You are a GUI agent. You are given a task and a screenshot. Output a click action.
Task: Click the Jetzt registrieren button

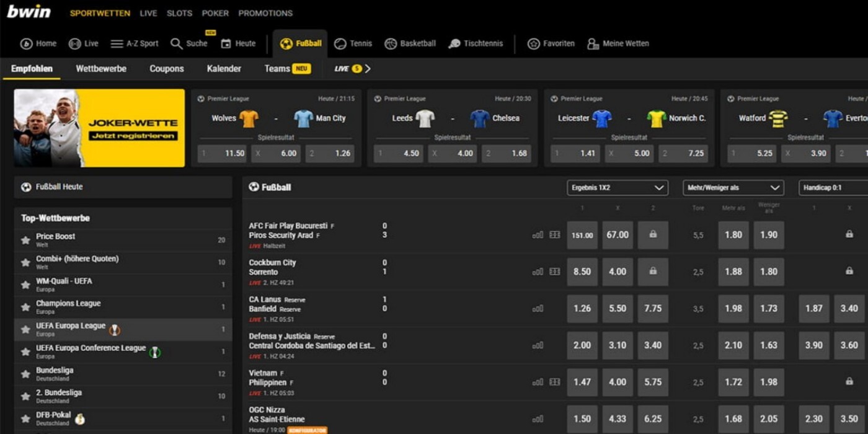(x=133, y=136)
